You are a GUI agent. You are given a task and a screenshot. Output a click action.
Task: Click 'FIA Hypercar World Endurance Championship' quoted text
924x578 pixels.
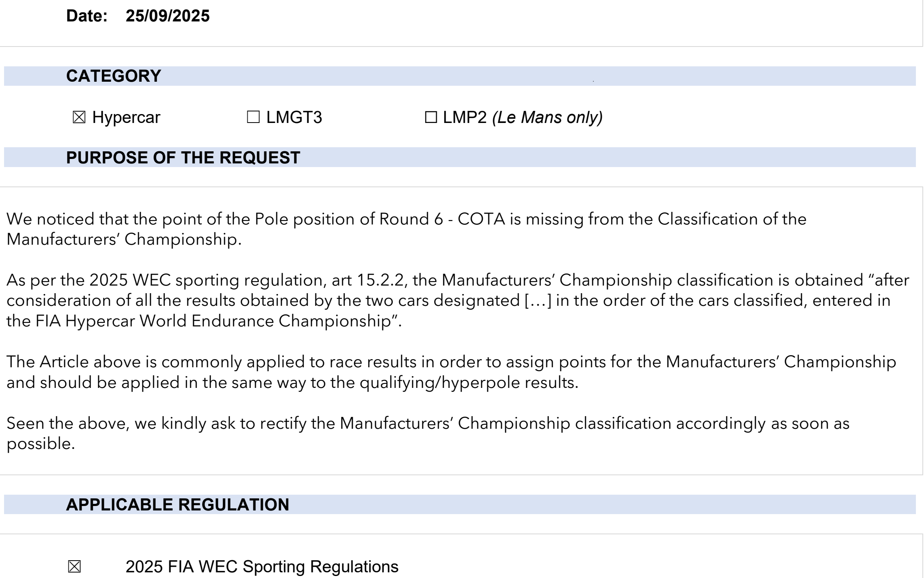click(210, 321)
